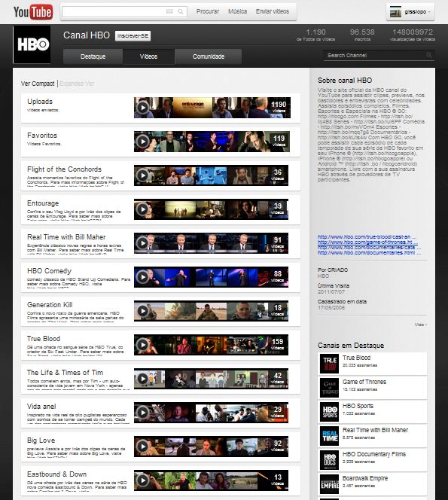This screenshot has width=448, height=500.
Task: Click the 159 vídeos count on True Blood
Action: [x=277, y=343]
